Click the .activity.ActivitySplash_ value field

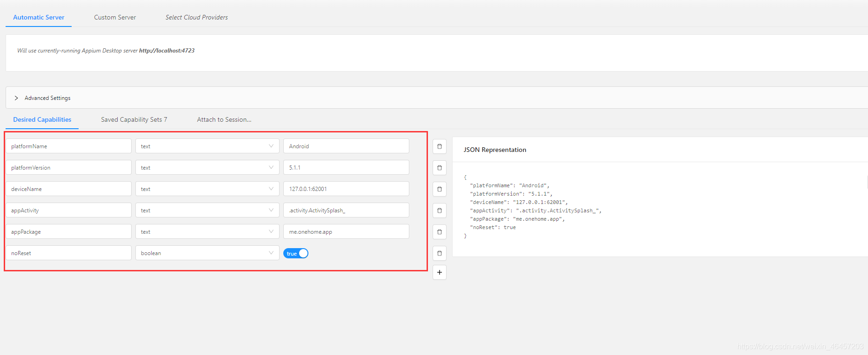(x=346, y=210)
